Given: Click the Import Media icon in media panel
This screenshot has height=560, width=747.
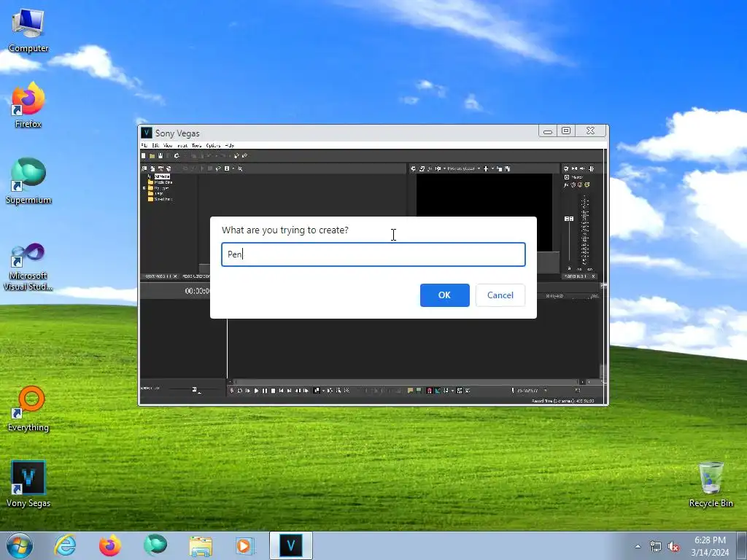Looking at the screenshot, I should [144, 168].
